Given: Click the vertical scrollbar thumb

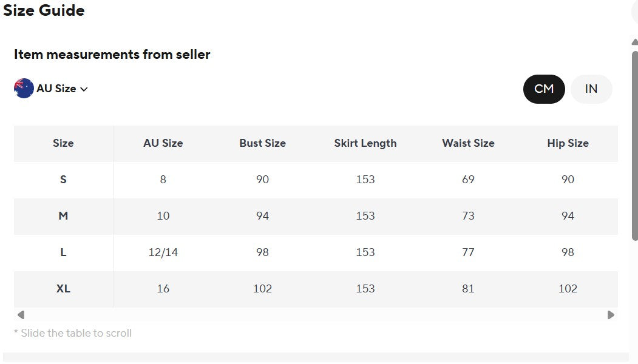Looking at the screenshot, I should pos(635,146).
